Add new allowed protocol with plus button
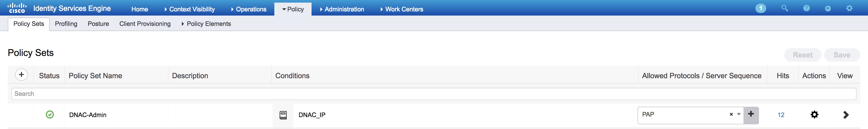This screenshot has width=868, height=129. click(x=751, y=115)
